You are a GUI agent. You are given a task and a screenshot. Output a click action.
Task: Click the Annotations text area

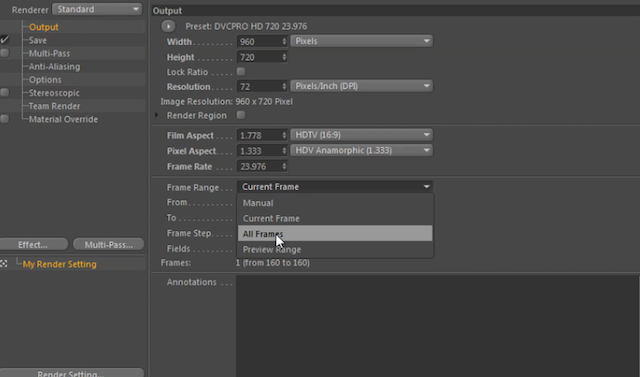click(x=438, y=326)
